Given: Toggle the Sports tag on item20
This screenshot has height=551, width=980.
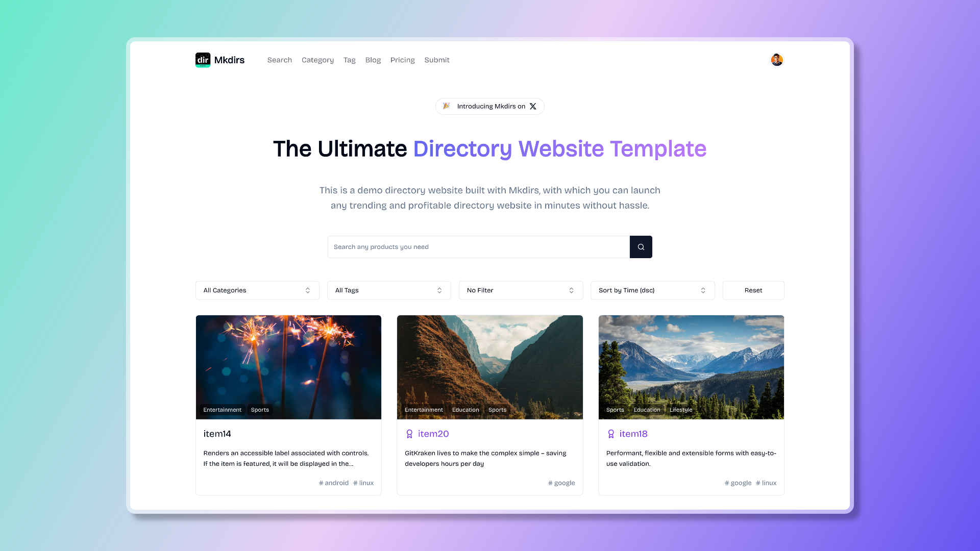Looking at the screenshot, I should tap(497, 409).
